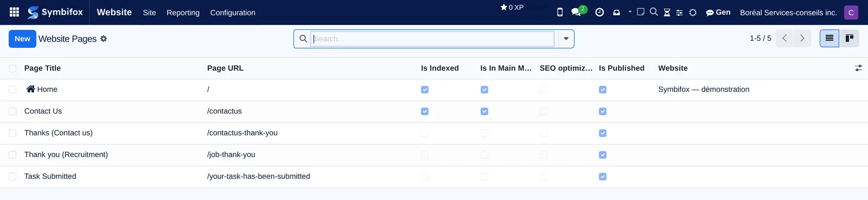
Task: Open the Contact Us page record
Action: point(43,111)
